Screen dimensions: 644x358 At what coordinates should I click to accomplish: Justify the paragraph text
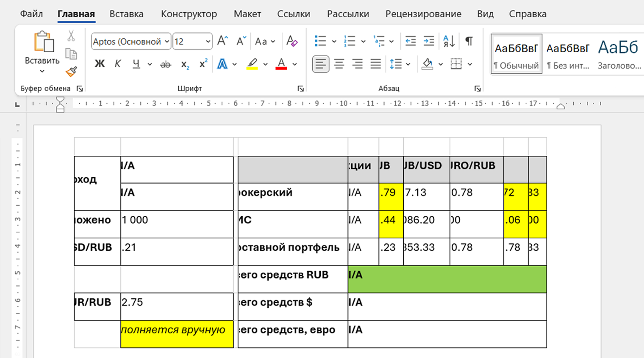[376, 64]
